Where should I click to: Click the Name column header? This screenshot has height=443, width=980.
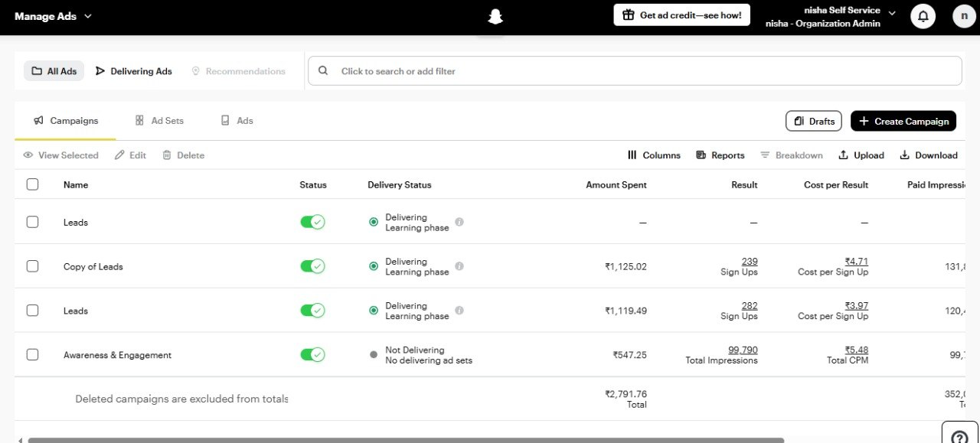pos(76,185)
